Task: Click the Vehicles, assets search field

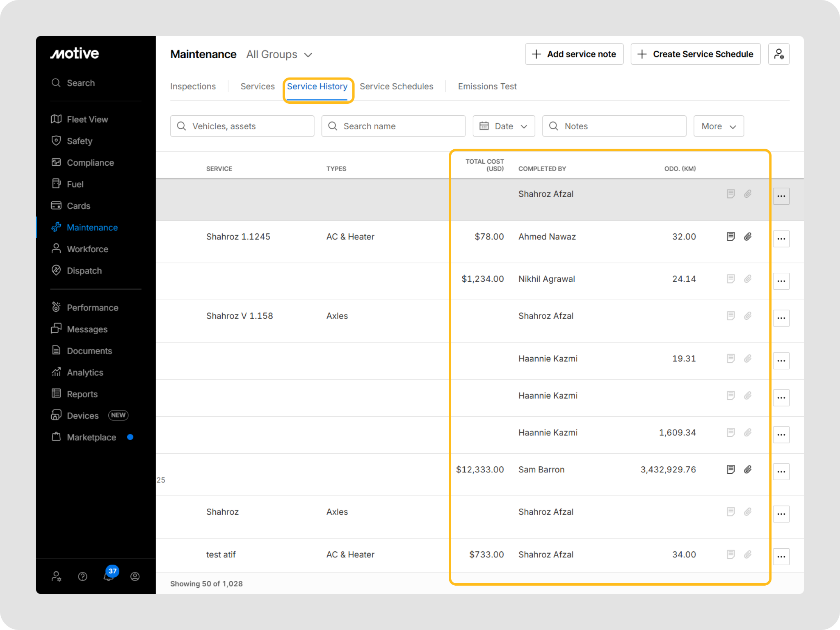Action: 242,126
